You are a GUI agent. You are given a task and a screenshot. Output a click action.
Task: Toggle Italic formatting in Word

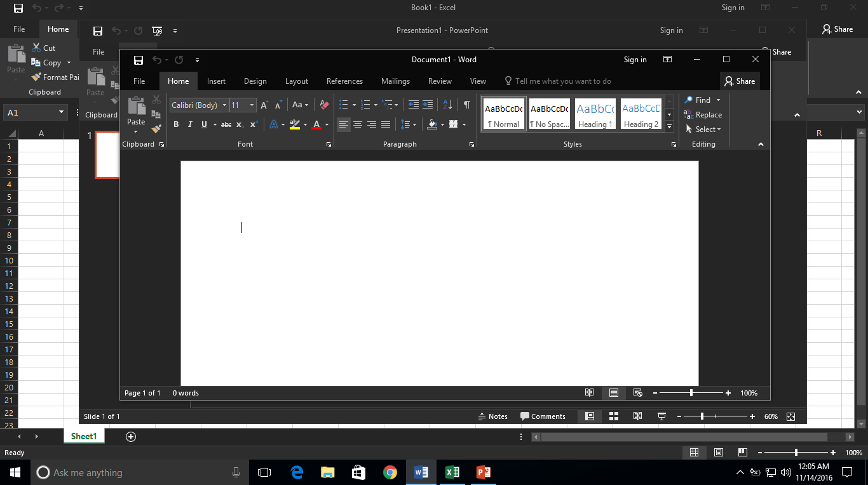coord(190,124)
